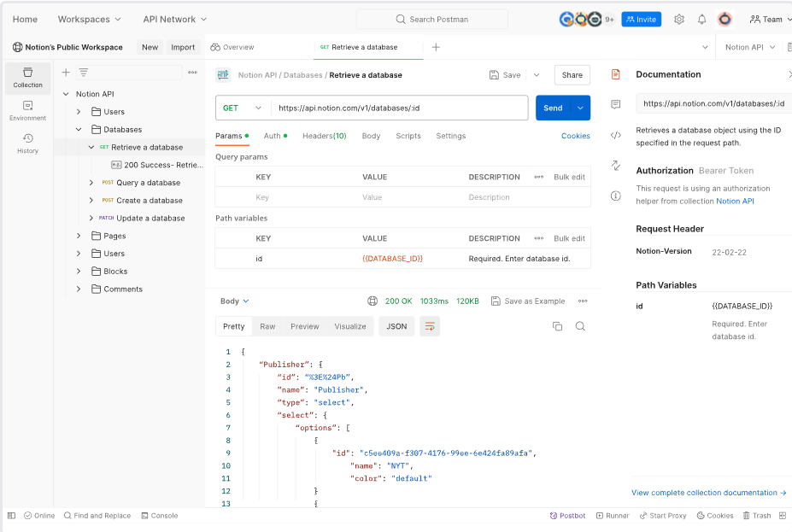Search the response with magnifier icon
Image resolution: width=792 pixels, height=532 pixels.
pyautogui.click(x=580, y=326)
